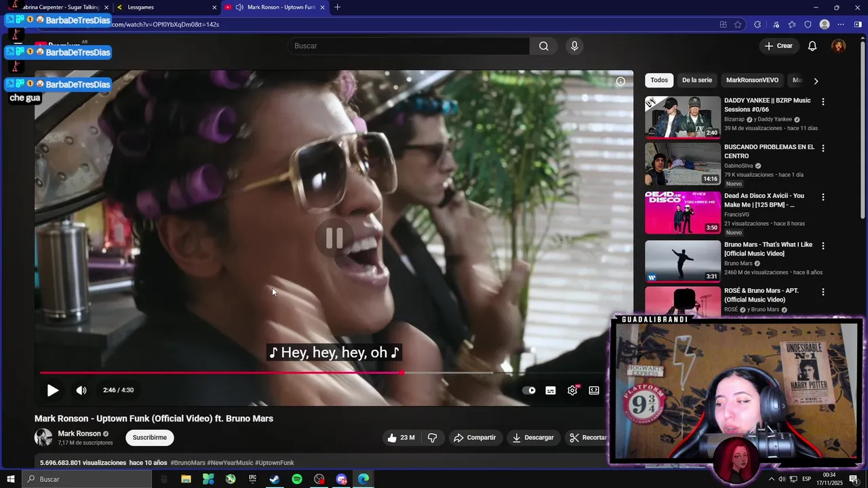Open Edge settings and more menu
868x488 pixels.
842,24
